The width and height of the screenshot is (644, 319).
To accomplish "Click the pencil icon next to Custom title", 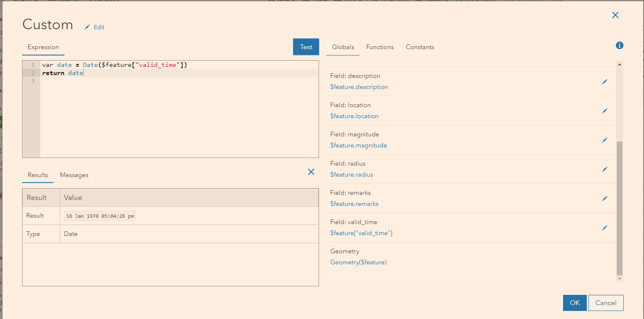I will pyautogui.click(x=87, y=27).
